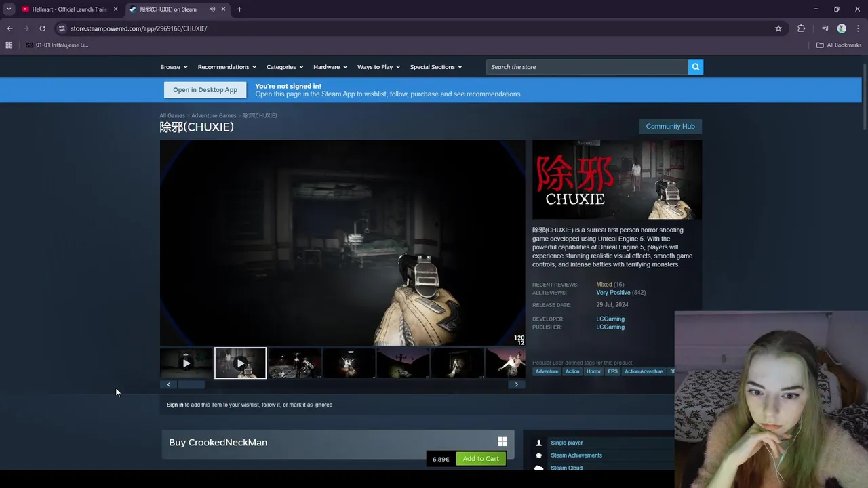
Task: View site information icon in address bar
Action: [x=62, y=28]
